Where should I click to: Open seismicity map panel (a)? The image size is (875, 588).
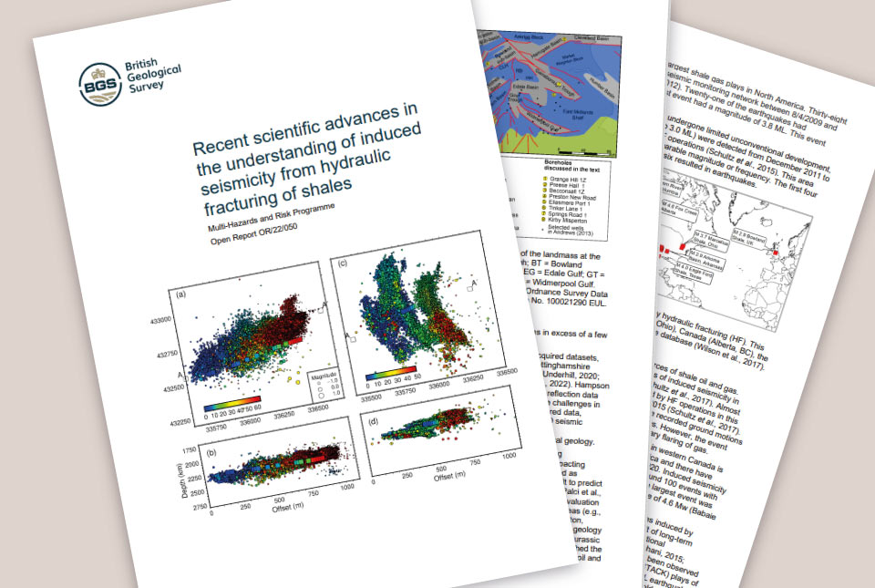click(x=254, y=345)
